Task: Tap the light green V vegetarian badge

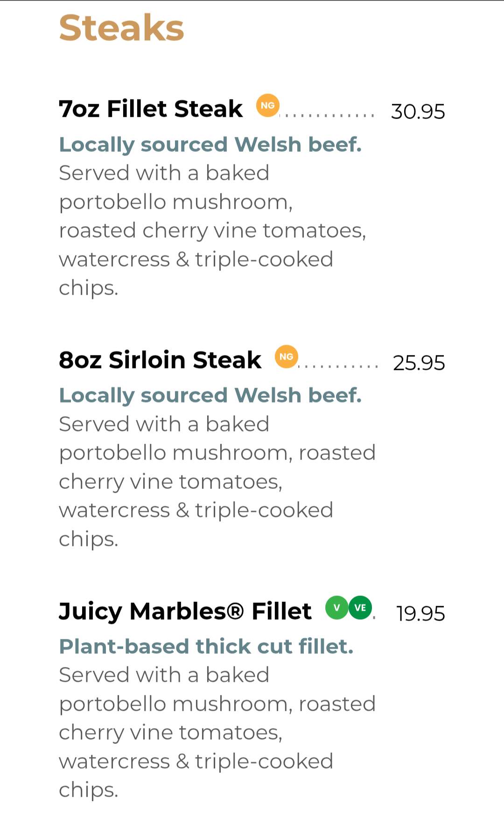Action: click(x=336, y=608)
